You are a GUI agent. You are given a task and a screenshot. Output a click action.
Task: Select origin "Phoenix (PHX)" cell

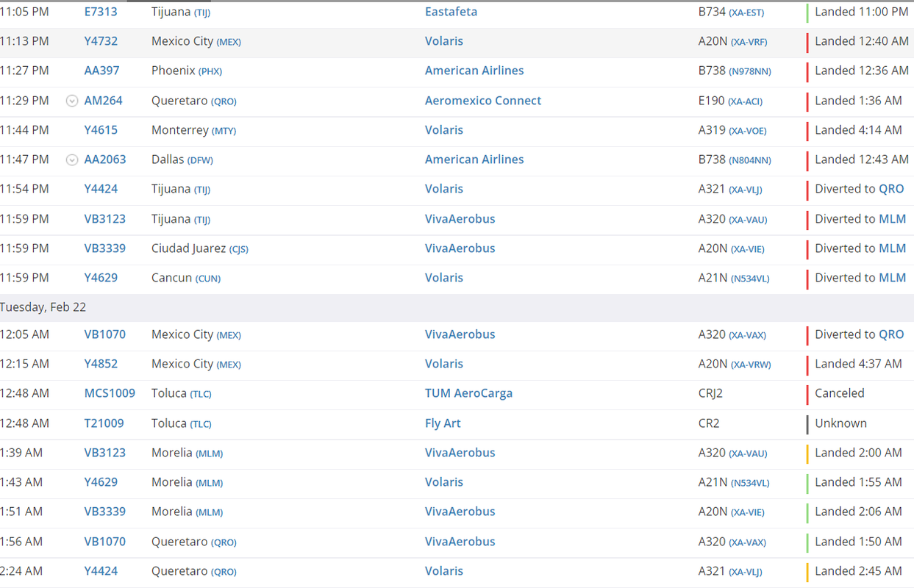187,71
